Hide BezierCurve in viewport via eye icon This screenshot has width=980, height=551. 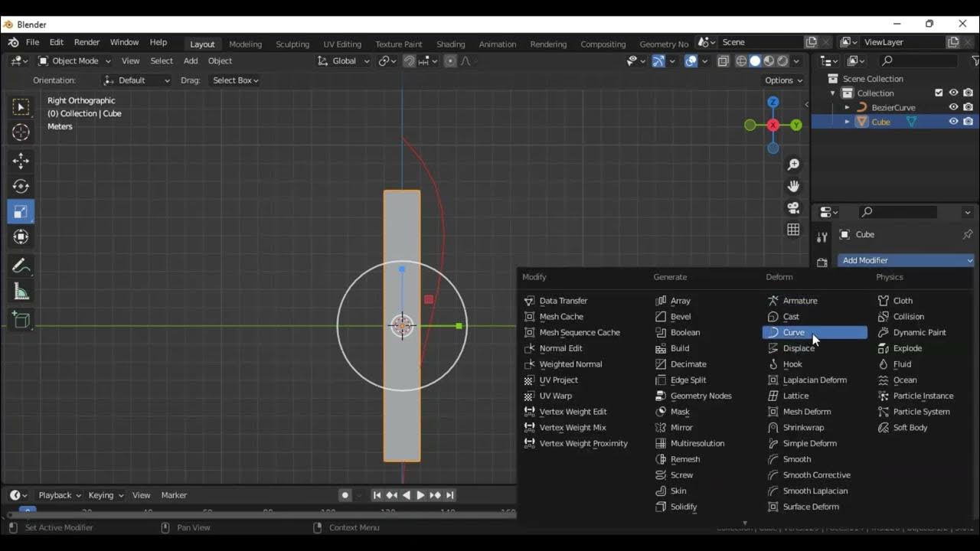pos(954,107)
